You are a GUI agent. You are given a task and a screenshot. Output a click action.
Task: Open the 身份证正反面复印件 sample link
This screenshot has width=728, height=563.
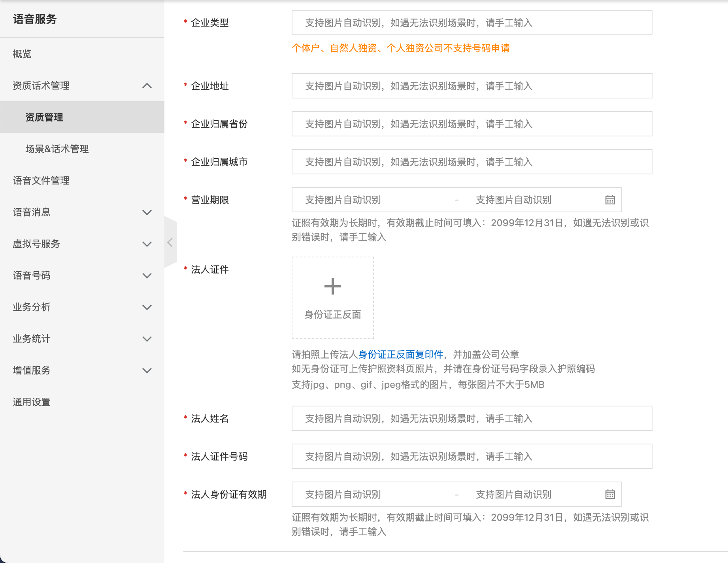coord(400,354)
